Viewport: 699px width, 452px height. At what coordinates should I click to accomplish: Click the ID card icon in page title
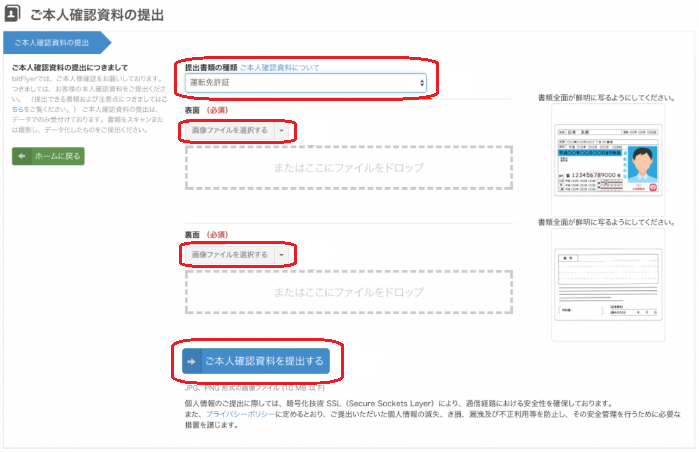click(12, 14)
